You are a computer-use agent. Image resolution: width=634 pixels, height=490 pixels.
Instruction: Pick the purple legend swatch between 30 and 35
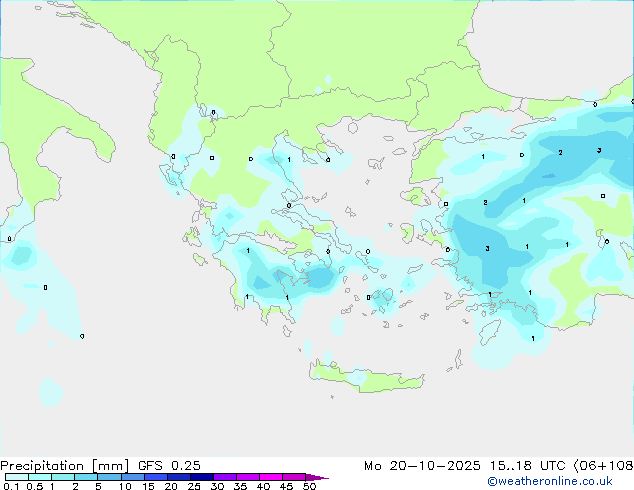pos(225,477)
